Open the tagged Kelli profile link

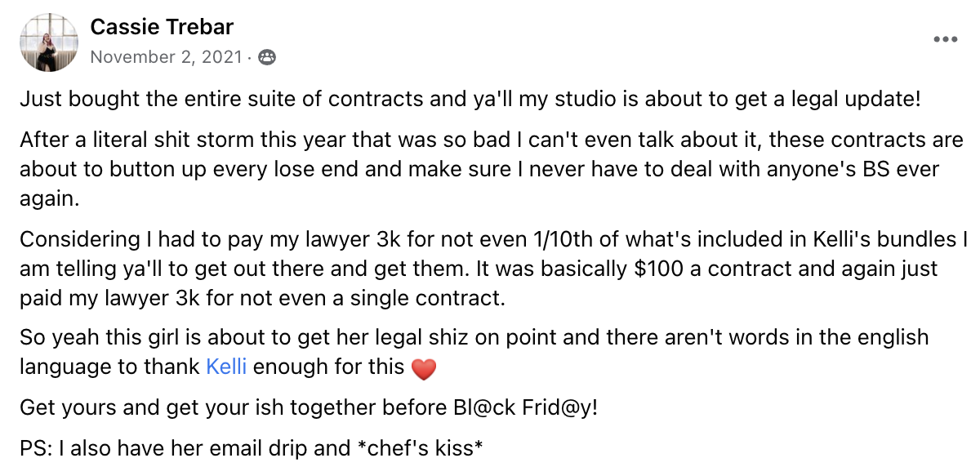click(x=226, y=367)
